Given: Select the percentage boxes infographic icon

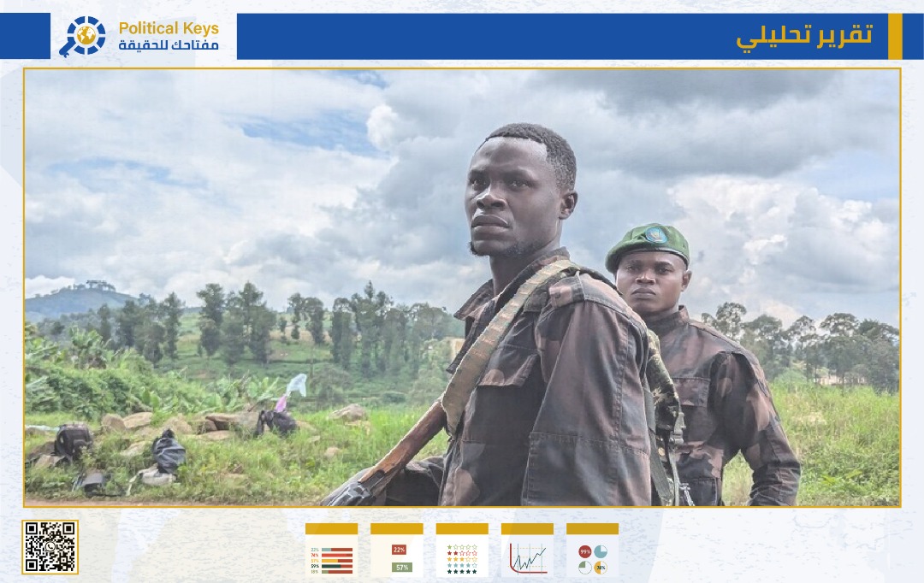Looking at the screenshot, I should click(397, 551).
